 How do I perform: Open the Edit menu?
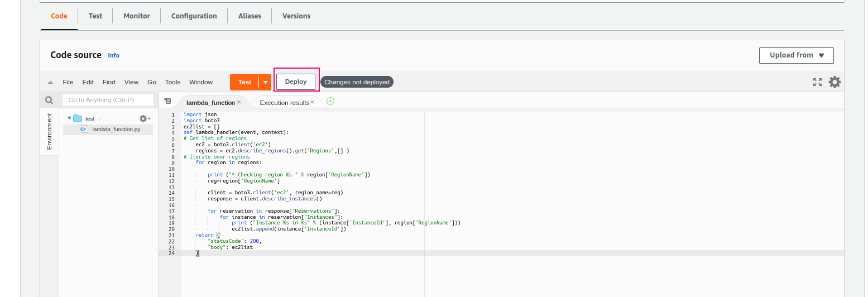point(88,82)
